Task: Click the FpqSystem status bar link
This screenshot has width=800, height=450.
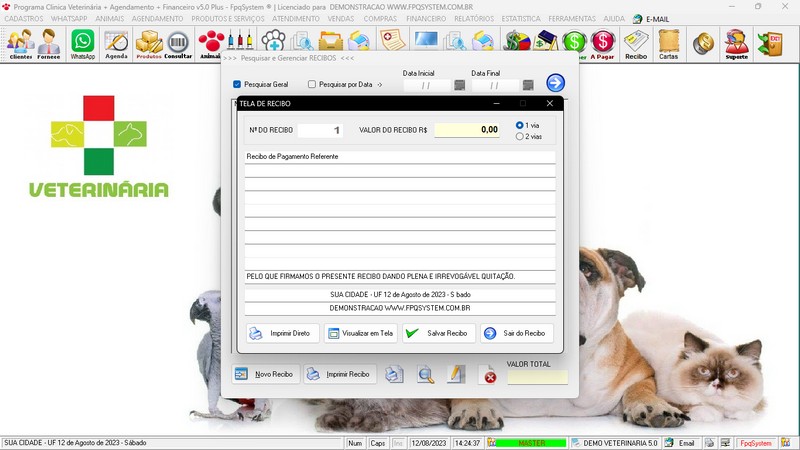Action: [756, 443]
